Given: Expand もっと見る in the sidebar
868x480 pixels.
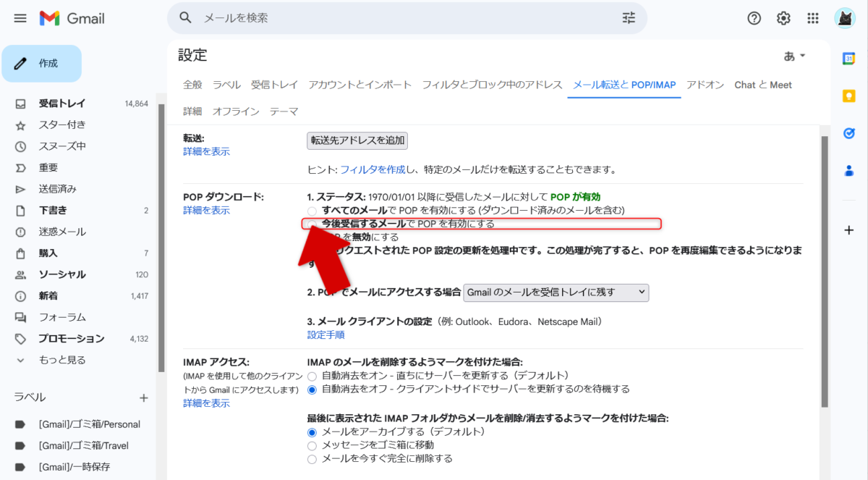Looking at the screenshot, I should point(61,360).
